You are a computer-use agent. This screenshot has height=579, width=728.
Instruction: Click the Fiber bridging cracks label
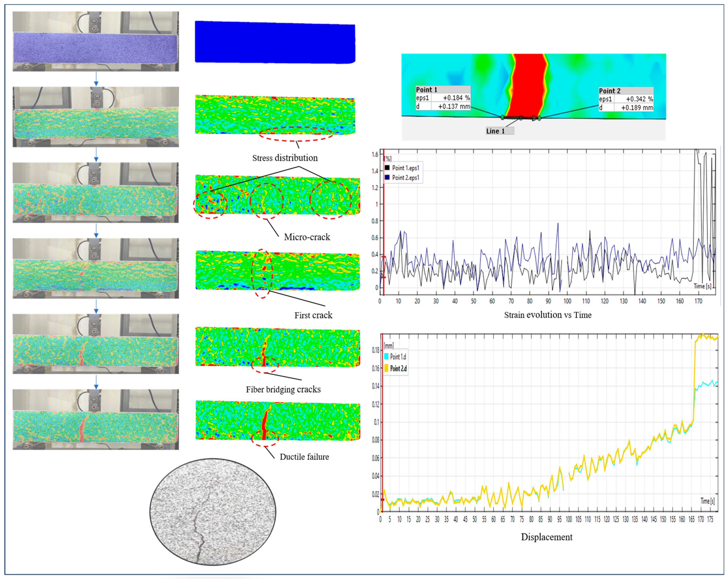click(283, 390)
